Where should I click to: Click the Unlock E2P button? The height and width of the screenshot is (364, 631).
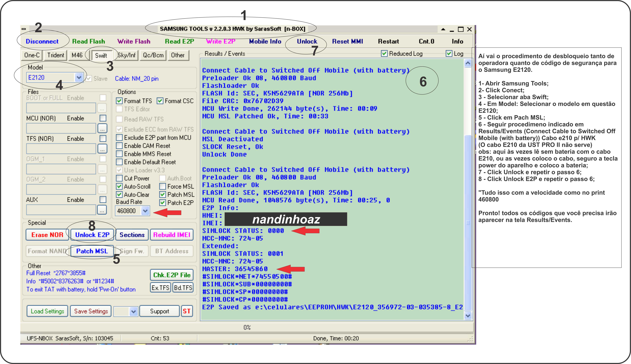point(92,235)
